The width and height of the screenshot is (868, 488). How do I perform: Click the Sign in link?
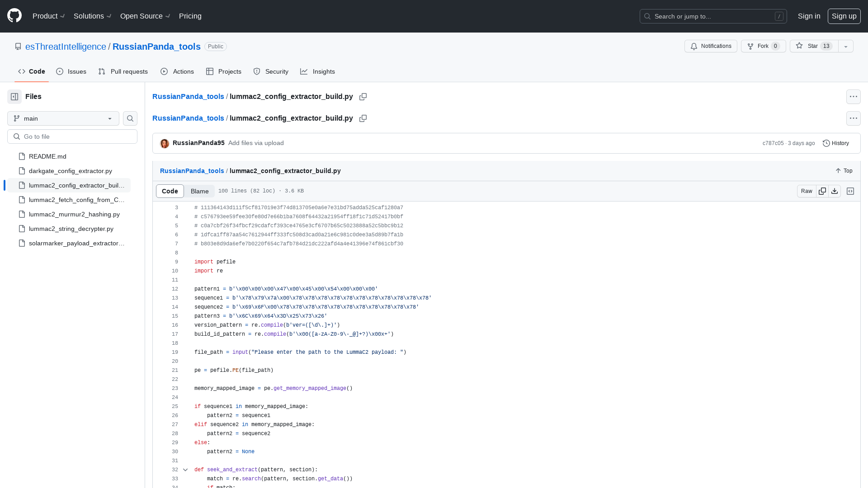coord(809,16)
